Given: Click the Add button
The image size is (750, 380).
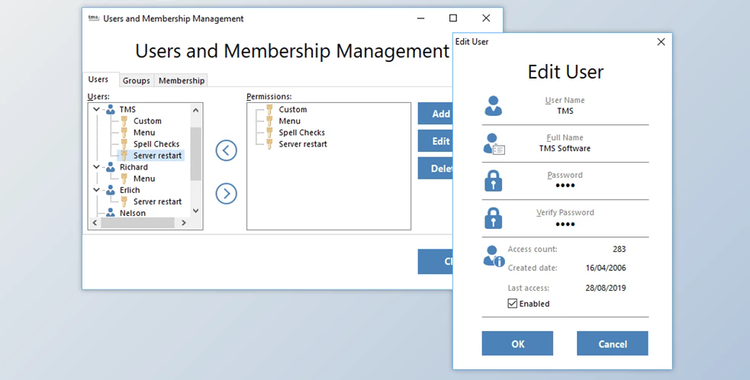Looking at the screenshot, I should click(435, 113).
